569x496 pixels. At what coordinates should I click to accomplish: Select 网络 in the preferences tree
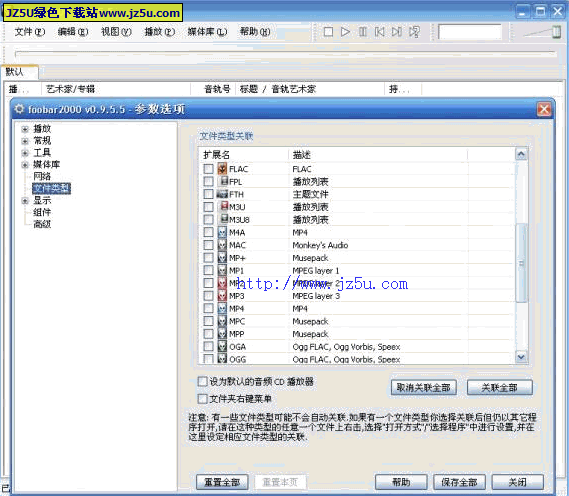(42, 176)
